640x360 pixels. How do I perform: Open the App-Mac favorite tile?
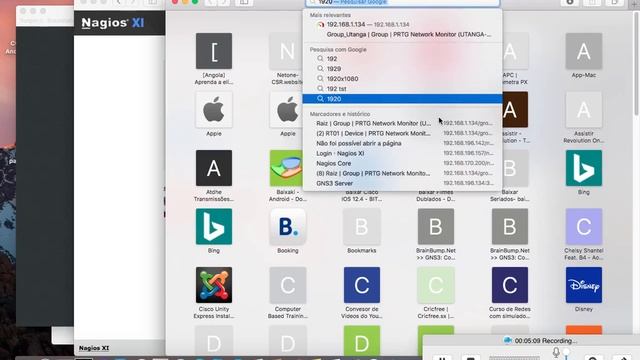(584, 51)
